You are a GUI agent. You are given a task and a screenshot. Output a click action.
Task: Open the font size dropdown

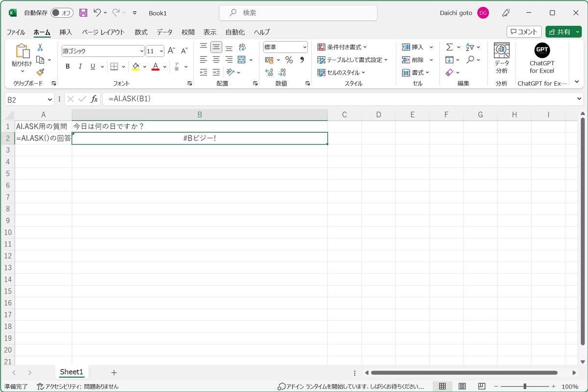(x=161, y=51)
